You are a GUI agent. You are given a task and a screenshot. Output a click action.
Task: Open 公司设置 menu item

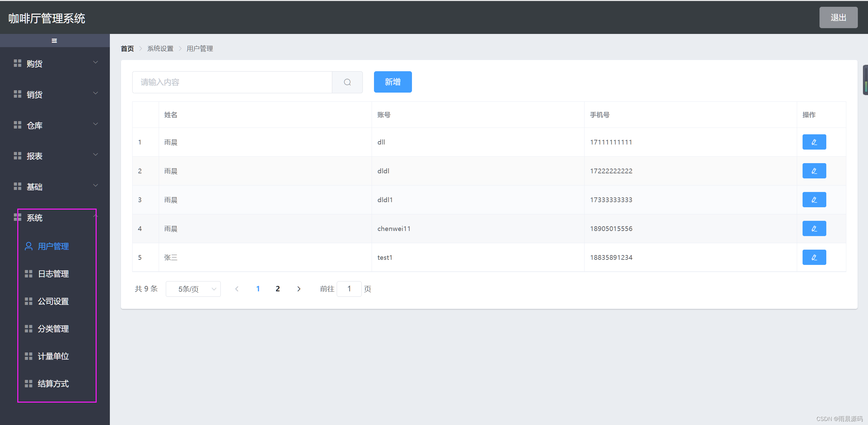[53, 301]
